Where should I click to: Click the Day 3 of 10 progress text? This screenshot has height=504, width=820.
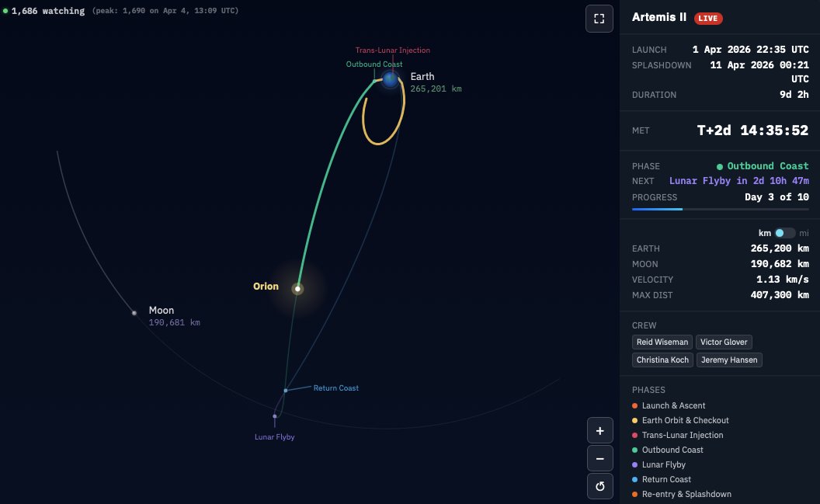(777, 197)
